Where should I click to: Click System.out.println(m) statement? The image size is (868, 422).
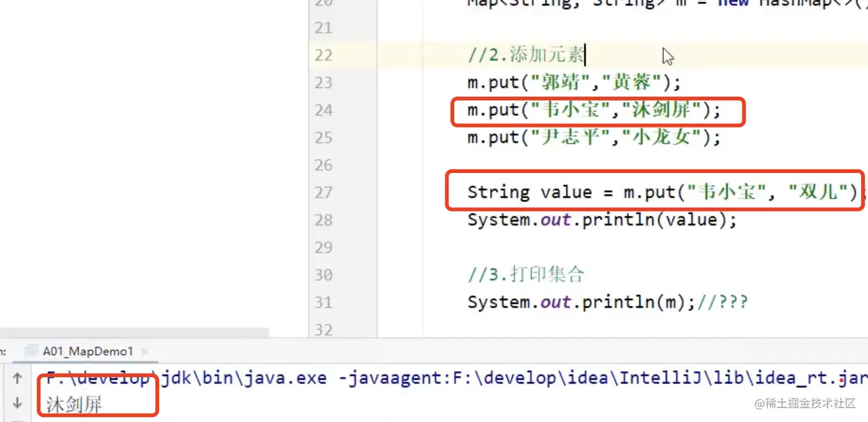(x=582, y=303)
